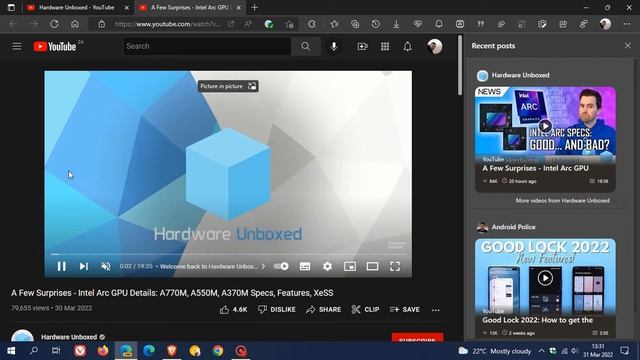This screenshot has height=360, width=640.
Task: Open YouTube apps grid
Action: [x=385, y=47]
